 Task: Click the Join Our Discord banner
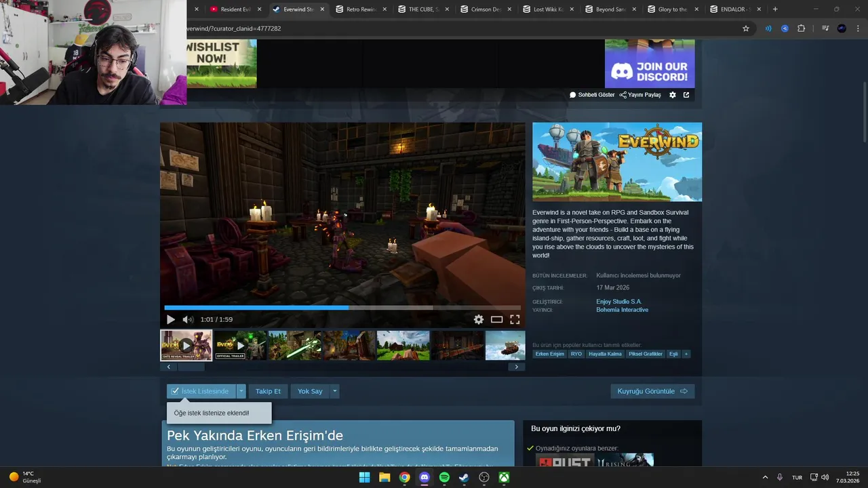(650, 64)
